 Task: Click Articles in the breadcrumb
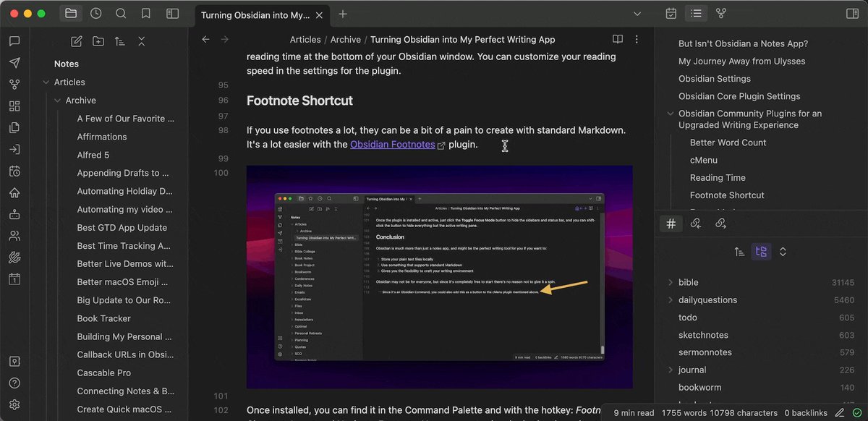click(305, 40)
